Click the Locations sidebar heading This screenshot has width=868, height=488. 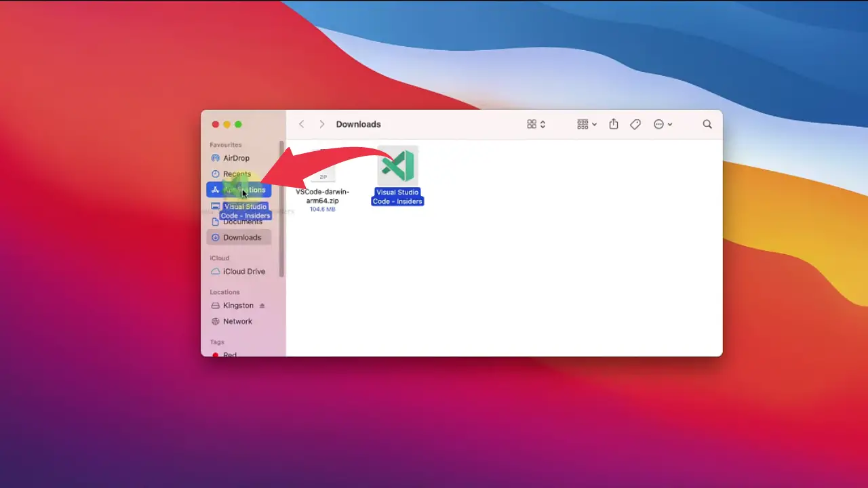pos(224,292)
